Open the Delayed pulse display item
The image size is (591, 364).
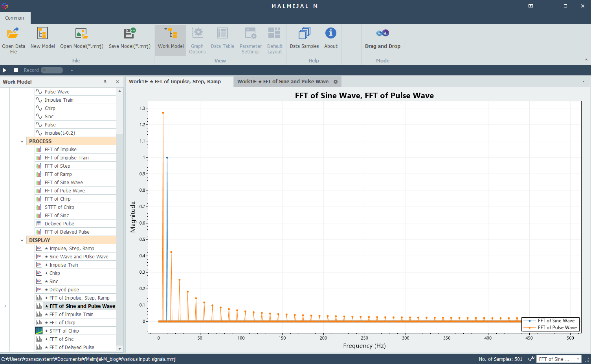pyautogui.click(x=75, y=289)
